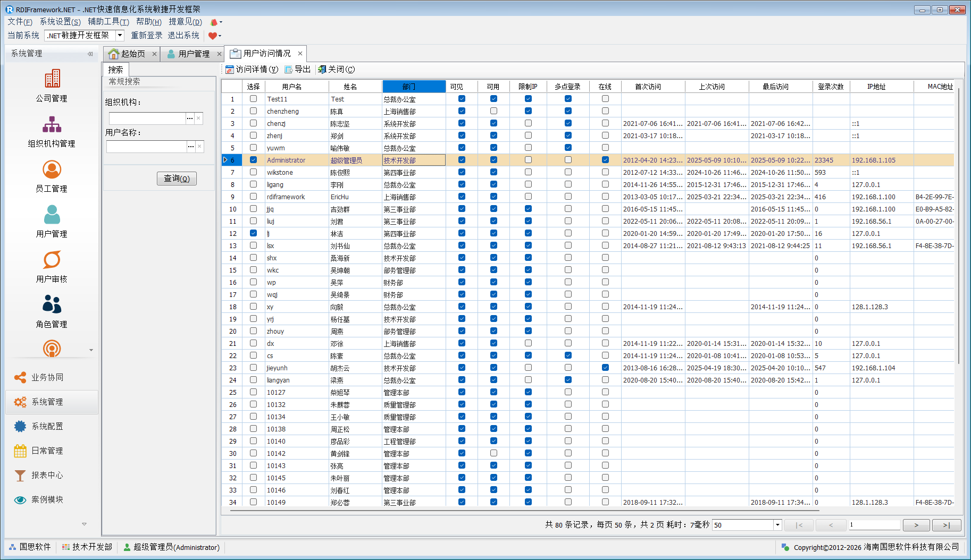
Task: Click the 导出 export icon
Action: [289, 70]
